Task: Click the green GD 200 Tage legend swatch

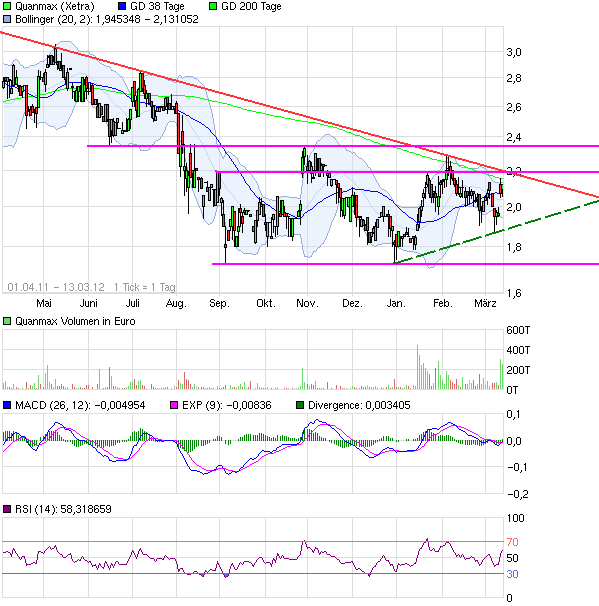Action: [213, 6]
